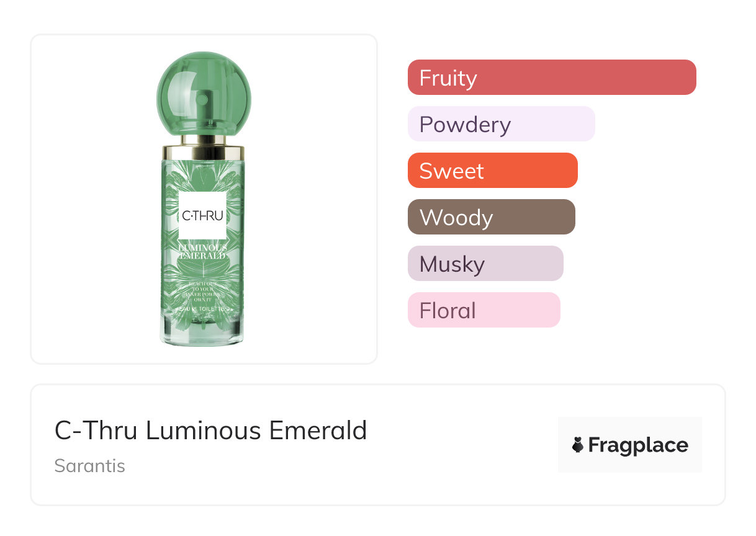The image size is (756, 536).
Task: Click the LUMINOUS EMERALD text on the bottle
Action: click(x=203, y=252)
